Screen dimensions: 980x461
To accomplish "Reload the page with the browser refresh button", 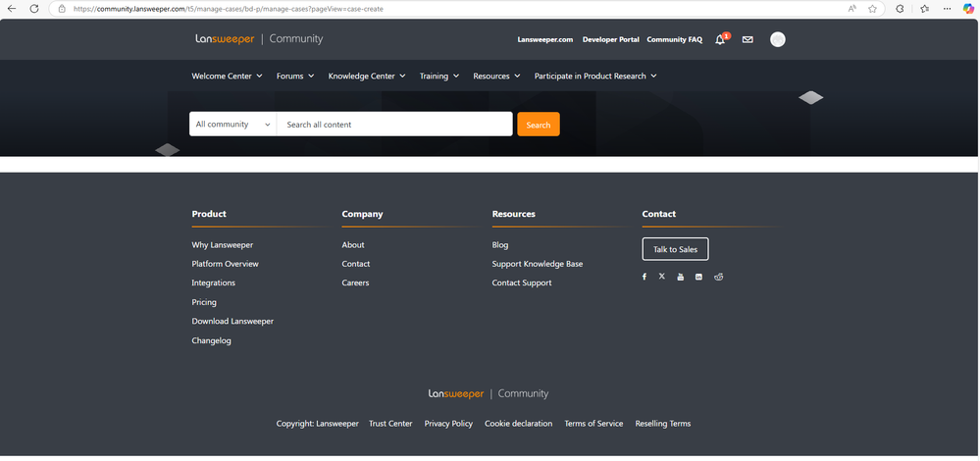I will point(34,9).
